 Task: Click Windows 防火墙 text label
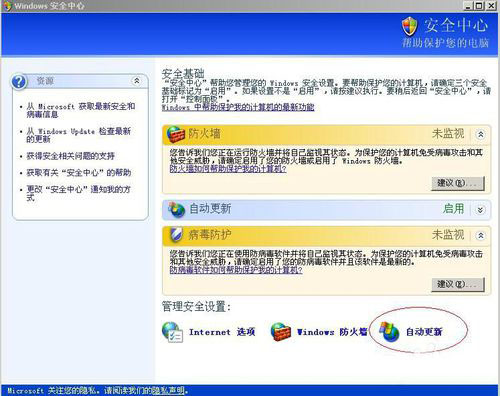(x=332, y=332)
